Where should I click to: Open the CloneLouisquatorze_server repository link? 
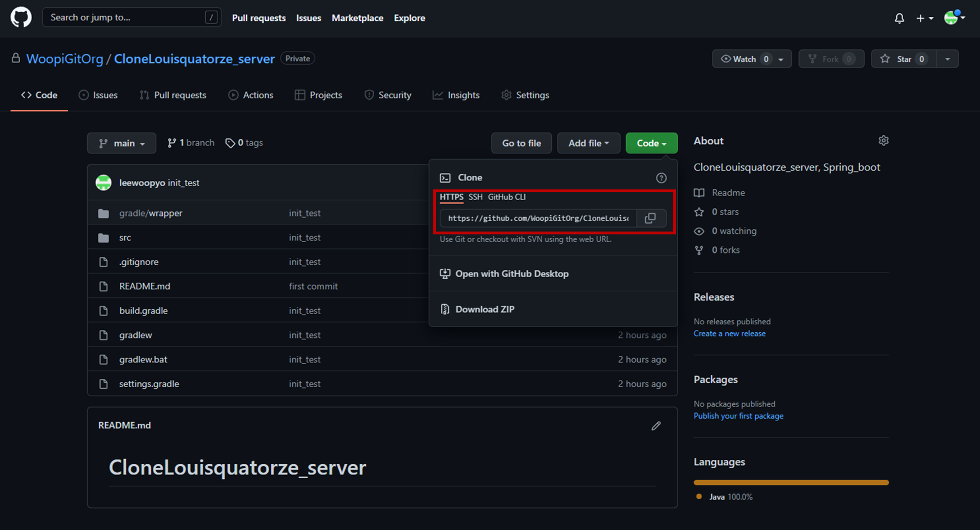point(194,58)
